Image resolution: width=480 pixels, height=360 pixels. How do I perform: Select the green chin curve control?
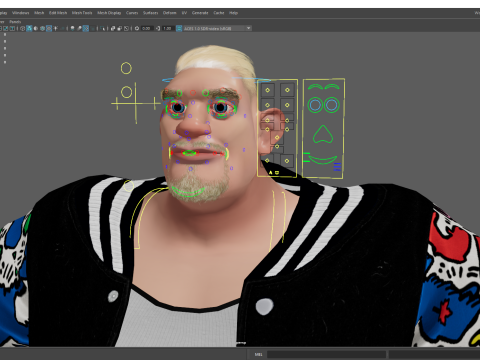[188, 192]
